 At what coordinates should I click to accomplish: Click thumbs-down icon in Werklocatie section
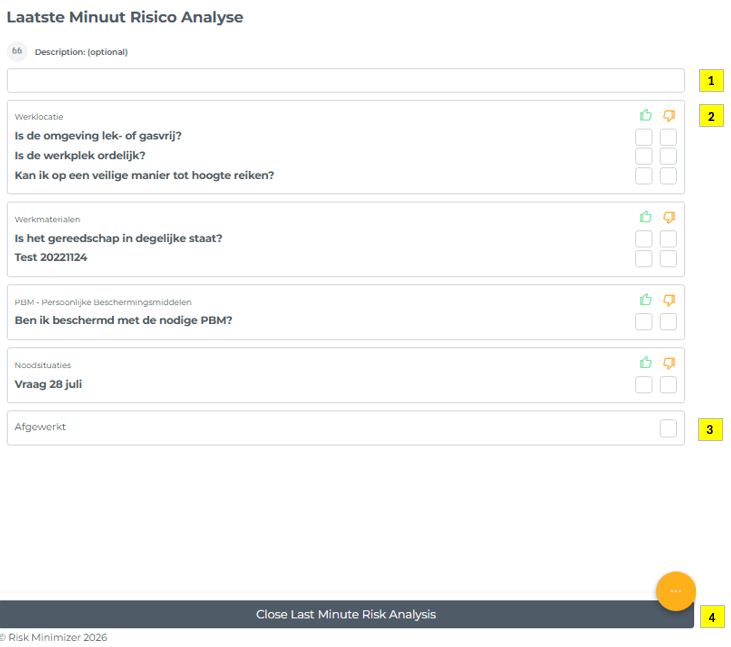tap(669, 116)
